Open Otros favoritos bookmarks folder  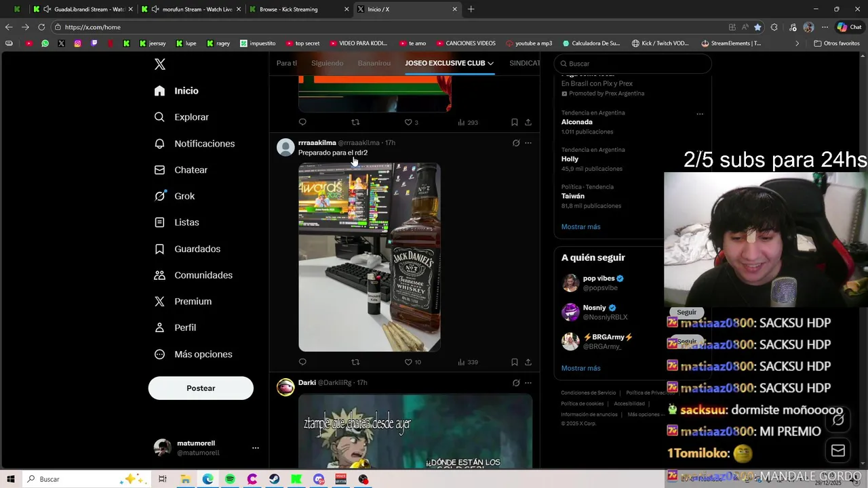[837, 43]
